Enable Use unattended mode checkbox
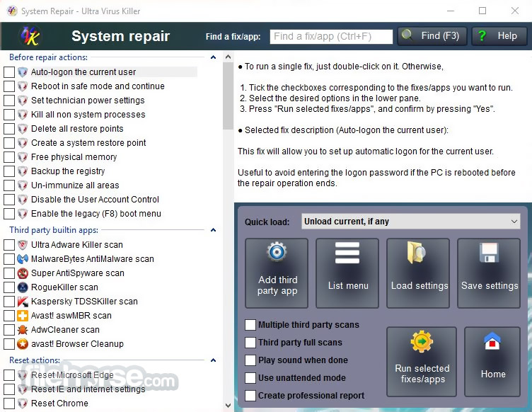The image size is (532, 412). click(x=250, y=378)
